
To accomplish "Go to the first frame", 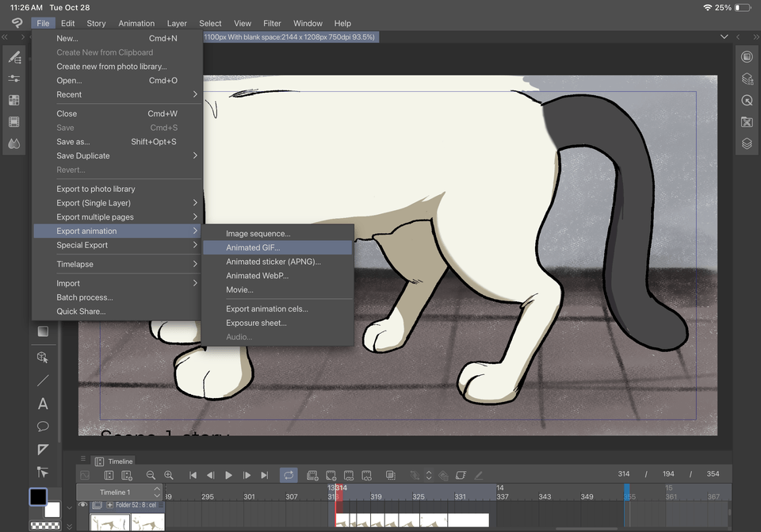I will 193,475.
